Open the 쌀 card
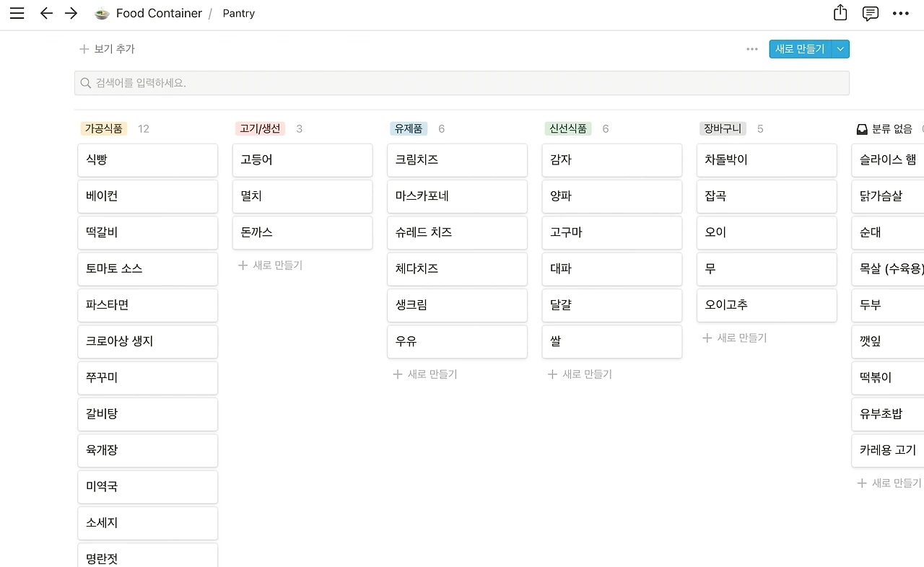 612,341
